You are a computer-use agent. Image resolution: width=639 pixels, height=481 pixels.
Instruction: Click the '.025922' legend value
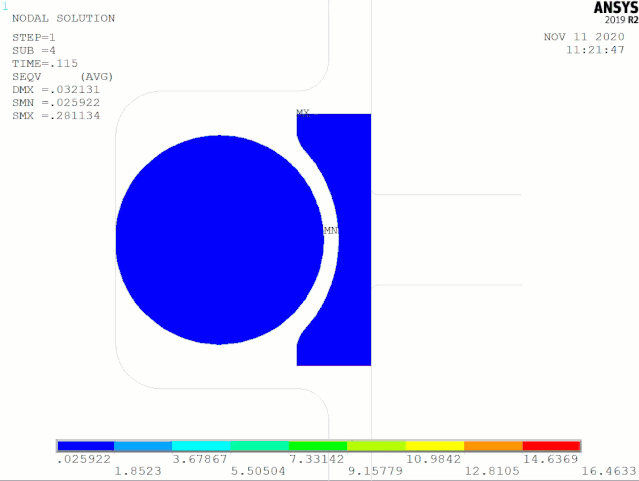[84, 459]
